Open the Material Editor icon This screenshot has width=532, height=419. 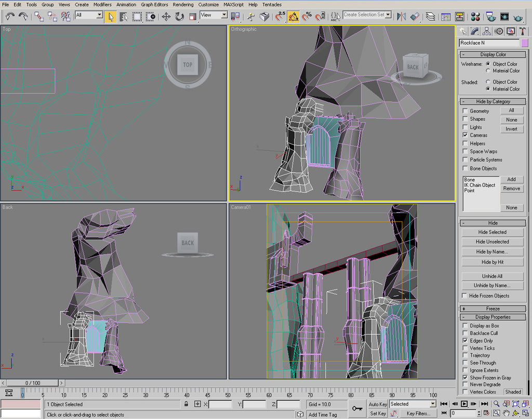click(475, 16)
